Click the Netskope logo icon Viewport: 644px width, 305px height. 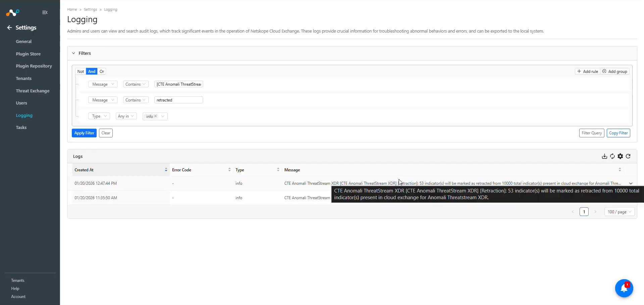pyautogui.click(x=13, y=13)
